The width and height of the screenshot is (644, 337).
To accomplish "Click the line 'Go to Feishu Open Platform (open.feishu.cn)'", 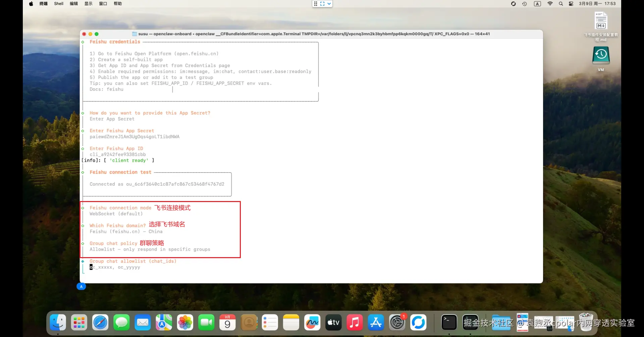I will tap(154, 54).
